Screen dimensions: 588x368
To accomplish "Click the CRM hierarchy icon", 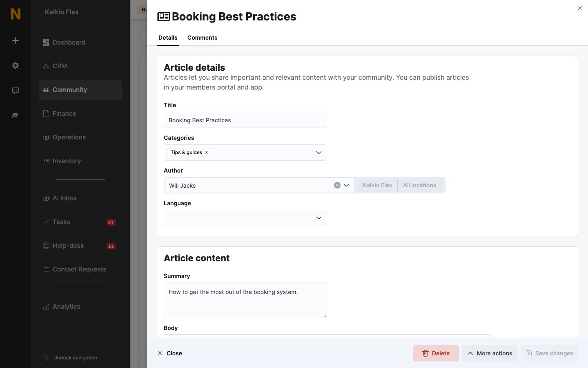I will (x=46, y=66).
